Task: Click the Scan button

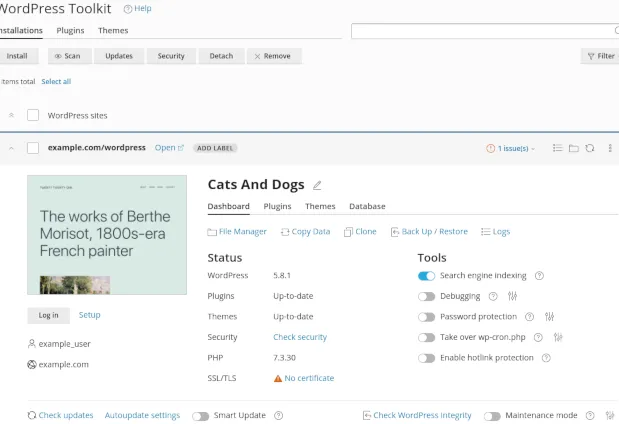Action: (70, 56)
